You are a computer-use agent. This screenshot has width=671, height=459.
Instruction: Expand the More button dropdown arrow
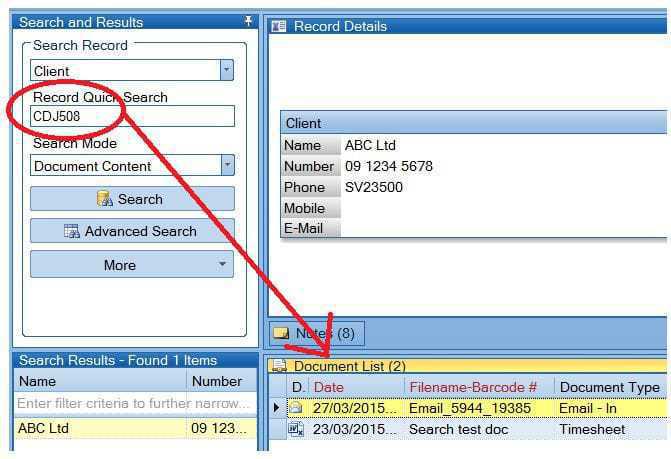pos(222,264)
